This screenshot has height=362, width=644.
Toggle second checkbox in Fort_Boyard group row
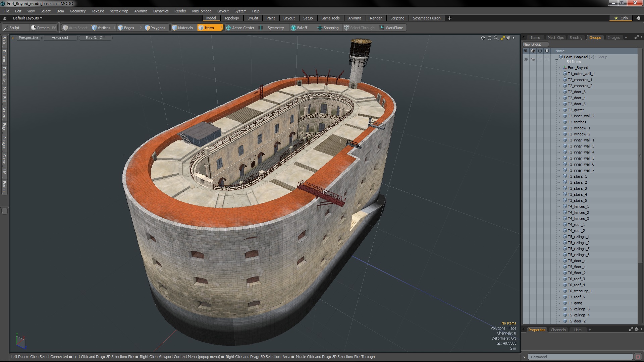547,59
